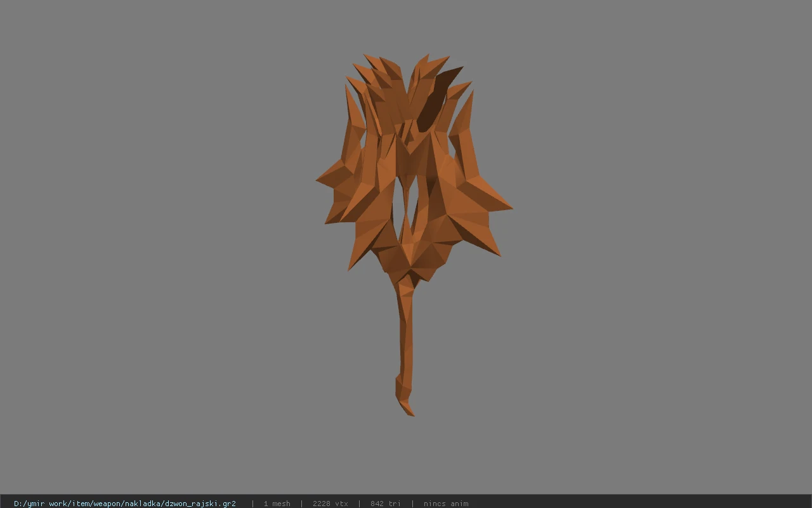The image size is (812, 508).
Task: Click the 'nincs anim' status text
Action: tap(446, 504)
